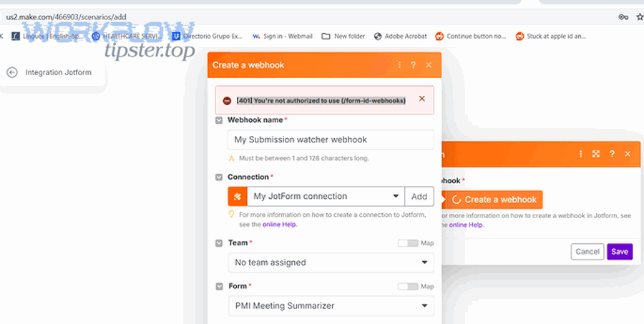The width and height of the screenshot is (644, 324).
Task: Open the HEALTHCARE SERVI... bookmark
Action: [127, 36]
